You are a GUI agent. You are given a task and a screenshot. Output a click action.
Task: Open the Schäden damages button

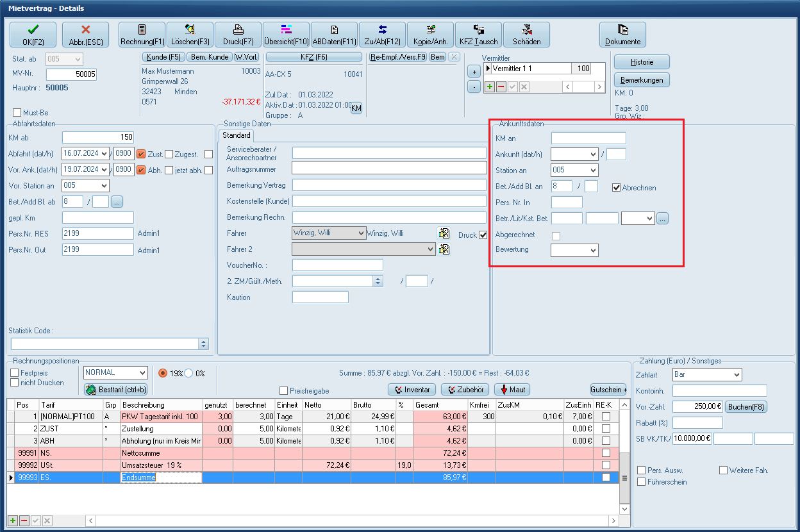click(526, 35)
